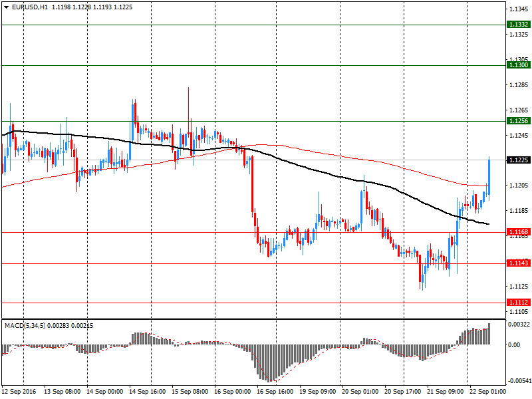Select the 19 Sep 09:00 time axis label
Viewport: 532px width, 399px height.
pyautogui.click(x=318, y=392)
